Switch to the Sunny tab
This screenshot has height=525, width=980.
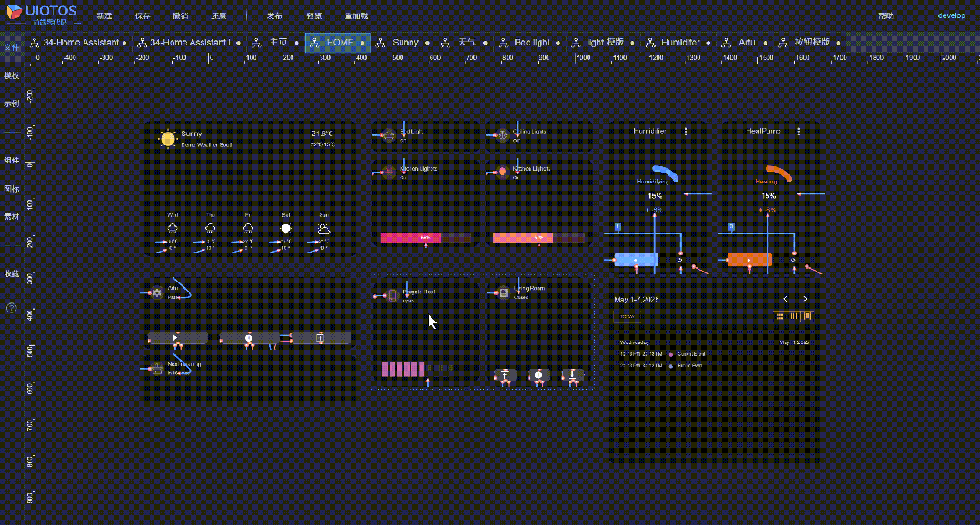[x=403, y=43]
